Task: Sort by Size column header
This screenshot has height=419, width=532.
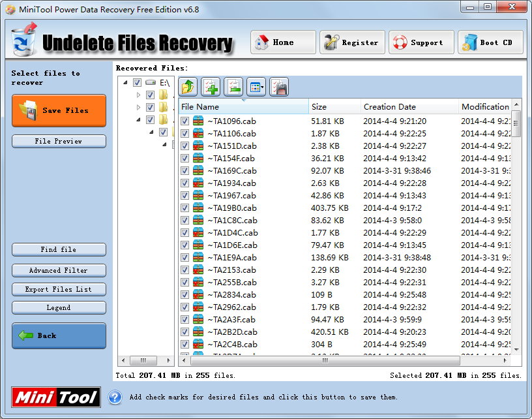Action: pos(334,106)
